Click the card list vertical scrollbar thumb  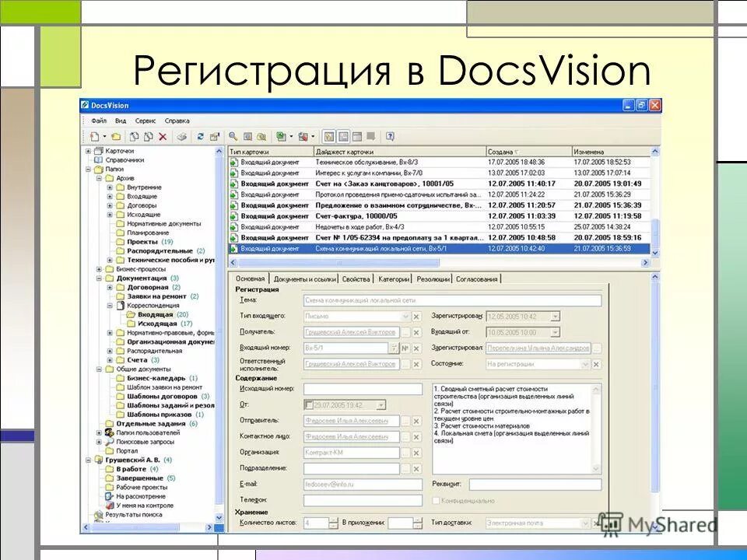(655, 233)
